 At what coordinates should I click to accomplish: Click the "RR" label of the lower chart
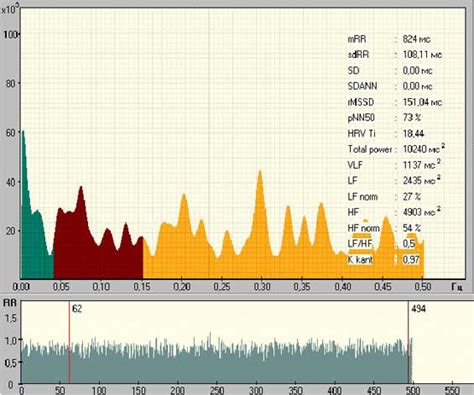coord(10,303)
